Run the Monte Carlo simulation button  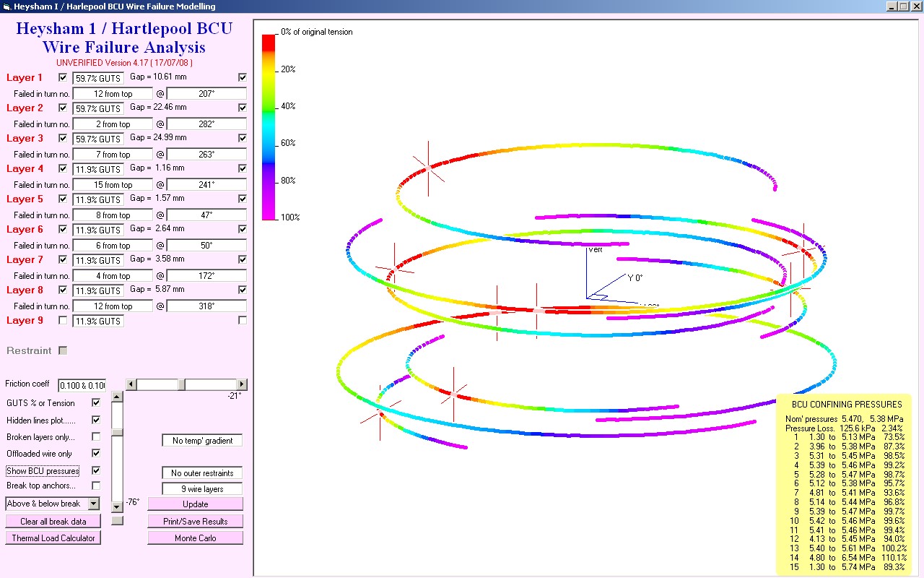pos(195,538)
